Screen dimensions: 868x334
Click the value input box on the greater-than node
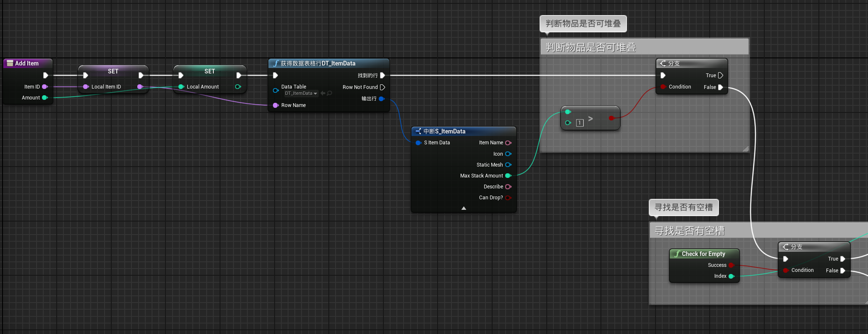point(580,123)
